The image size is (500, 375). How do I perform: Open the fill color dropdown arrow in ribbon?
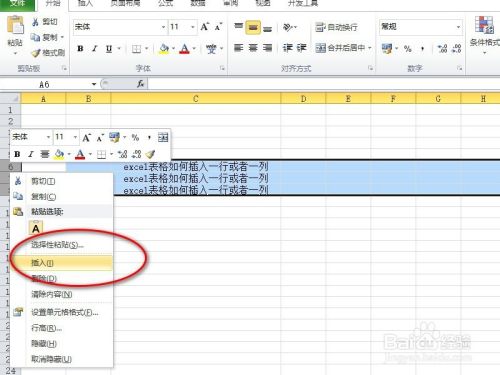[x=173, y=49]
